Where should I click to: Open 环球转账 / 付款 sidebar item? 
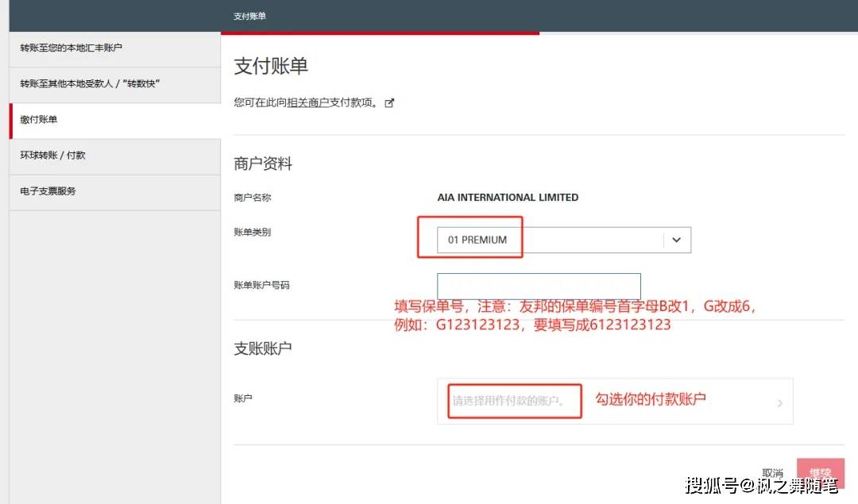115,156
